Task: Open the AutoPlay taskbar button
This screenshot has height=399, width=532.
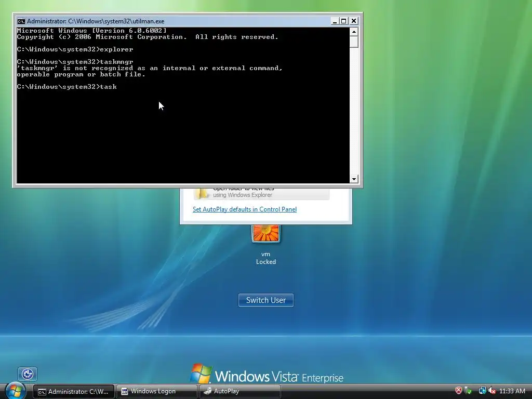Action: (240, 392)
